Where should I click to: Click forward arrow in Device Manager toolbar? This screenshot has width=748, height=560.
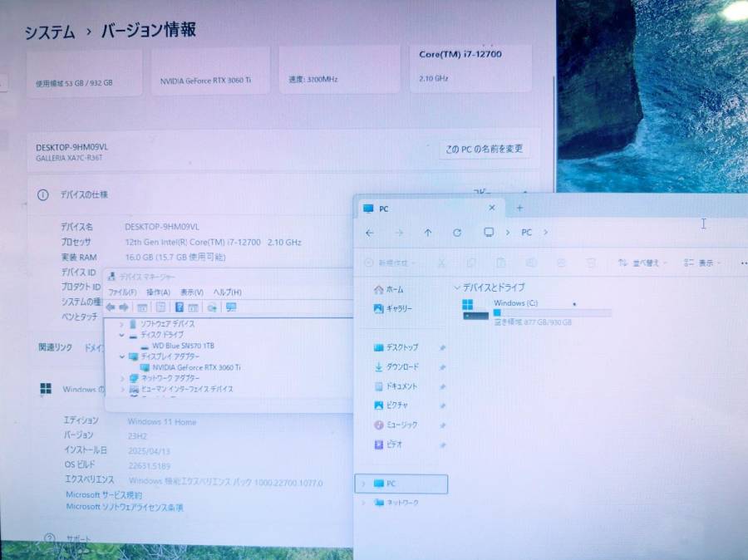[124, 307]
